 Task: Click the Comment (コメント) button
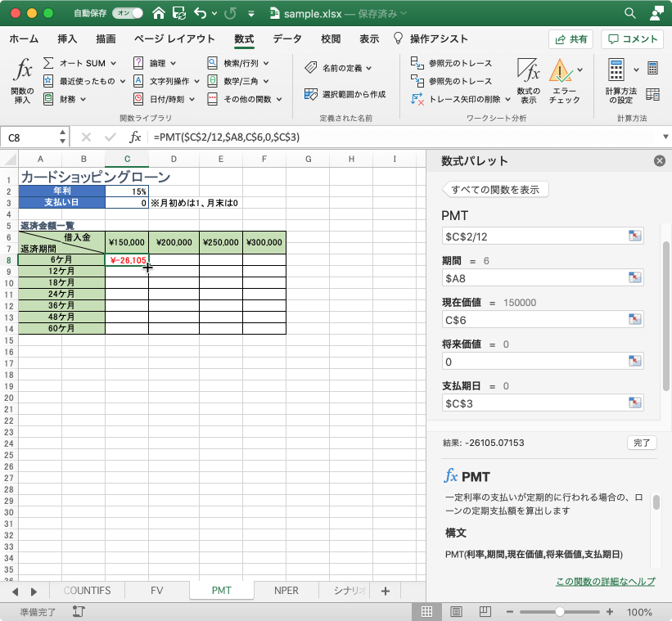click(633, 39)
